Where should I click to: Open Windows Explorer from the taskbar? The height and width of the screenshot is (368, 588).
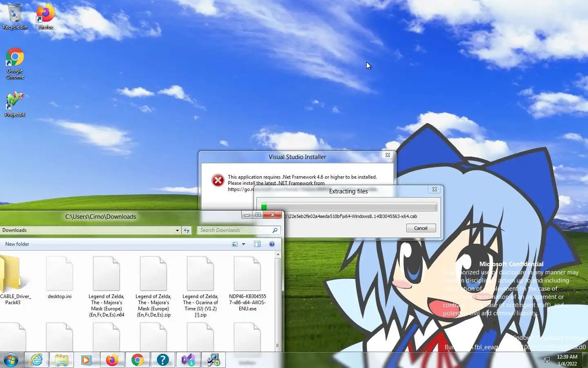(x=61, y=360)
